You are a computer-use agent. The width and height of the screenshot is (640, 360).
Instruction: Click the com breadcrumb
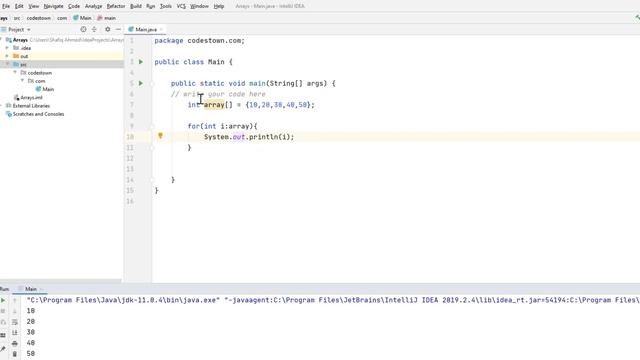pos(62,18)
